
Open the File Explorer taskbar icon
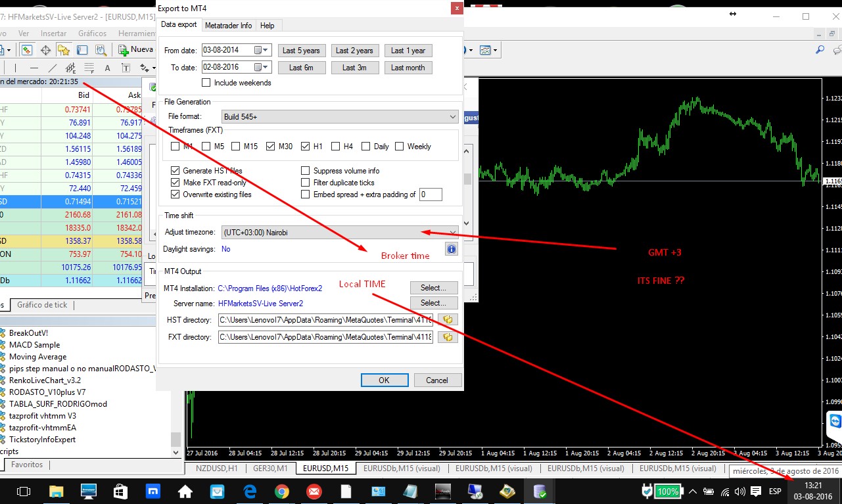click(55, 491)
